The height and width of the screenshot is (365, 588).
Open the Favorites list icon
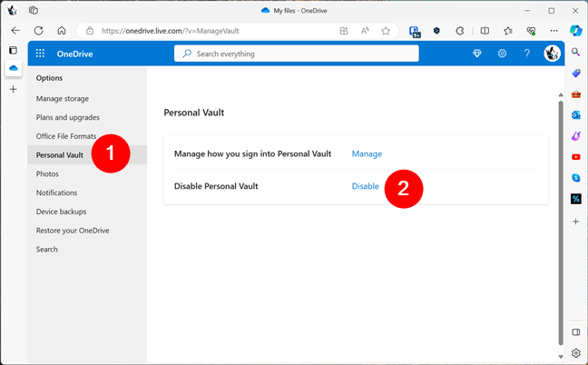[x=508, y=31]
